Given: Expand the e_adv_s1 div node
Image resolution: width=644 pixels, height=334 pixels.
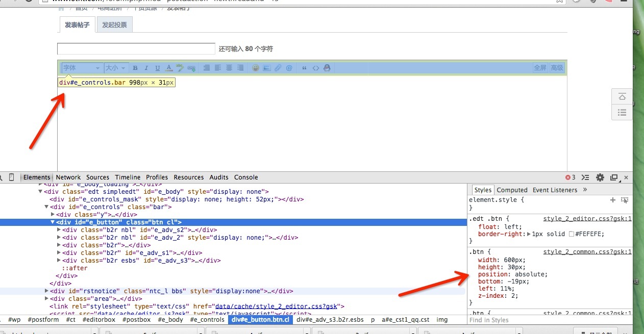Looking at the screenshot, I should (59, 253).
